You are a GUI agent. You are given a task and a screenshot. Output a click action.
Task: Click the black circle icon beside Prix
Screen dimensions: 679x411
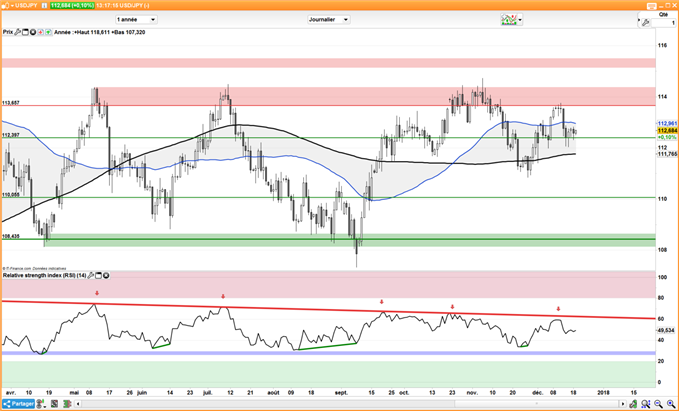[33, 32]
